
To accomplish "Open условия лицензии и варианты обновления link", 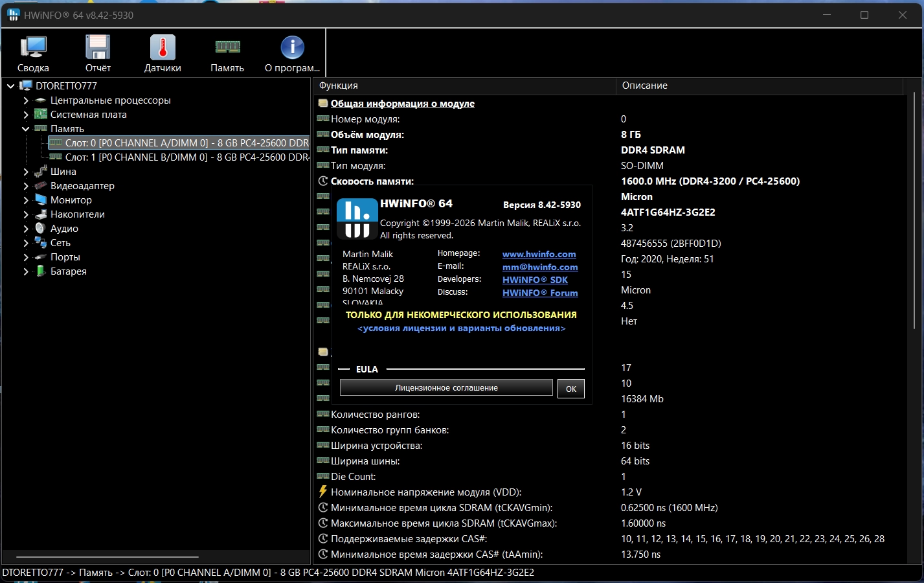I will [462, 328].
